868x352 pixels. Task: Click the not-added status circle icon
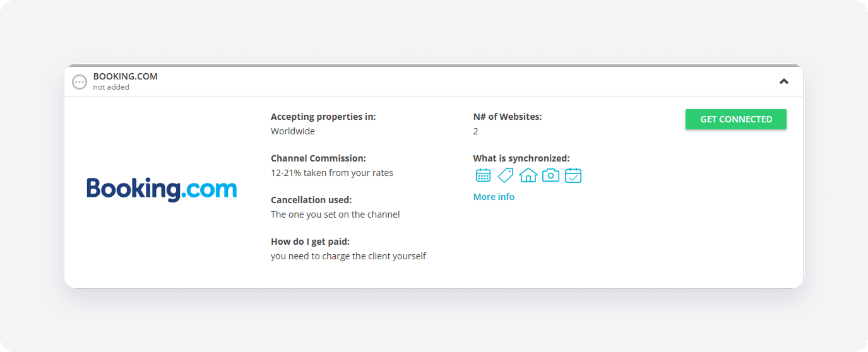pos(80,82)
